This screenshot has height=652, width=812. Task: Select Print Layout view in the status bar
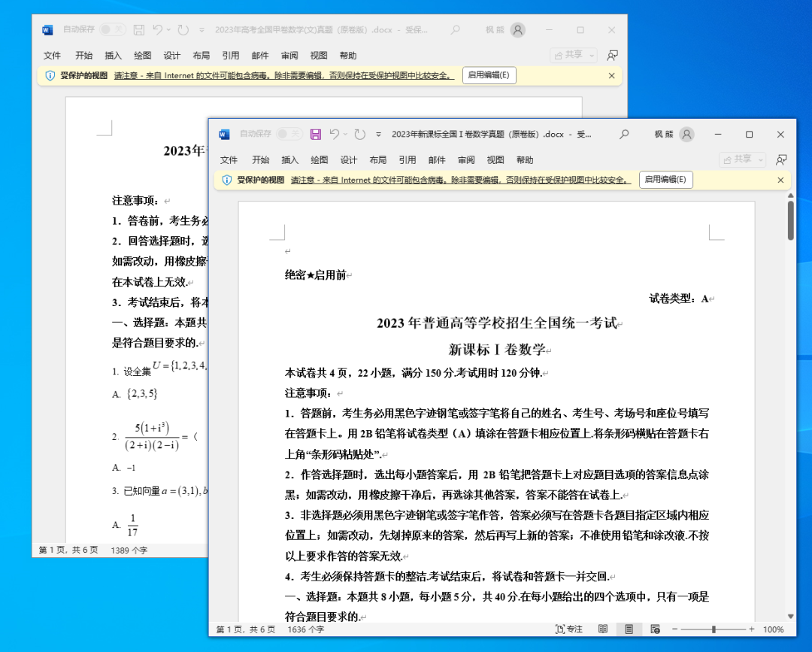[629, 629]
